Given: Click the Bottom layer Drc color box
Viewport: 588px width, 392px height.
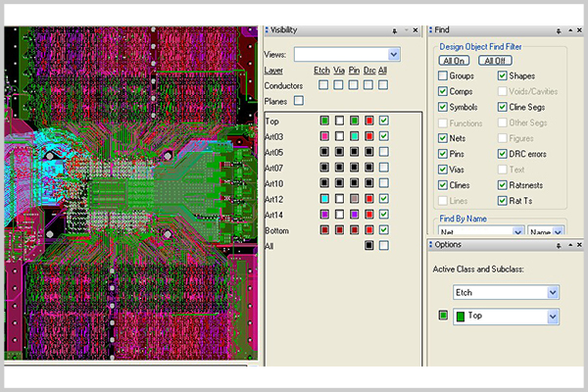Looking at the screenshot, I should point(368,229).
